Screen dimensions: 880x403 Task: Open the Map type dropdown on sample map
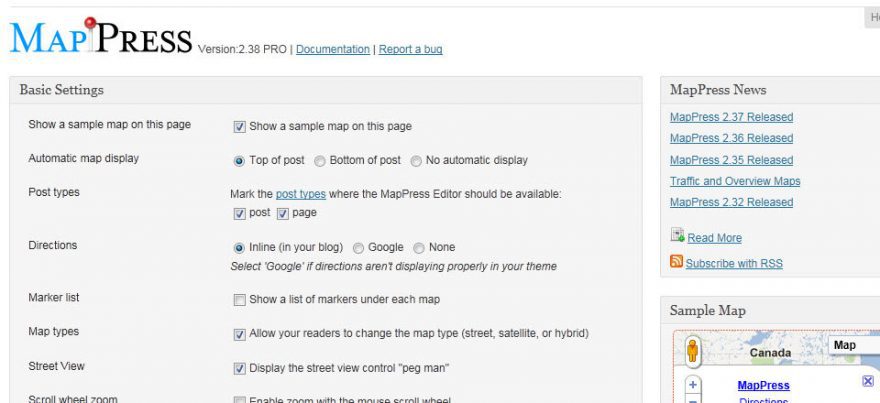854,345
